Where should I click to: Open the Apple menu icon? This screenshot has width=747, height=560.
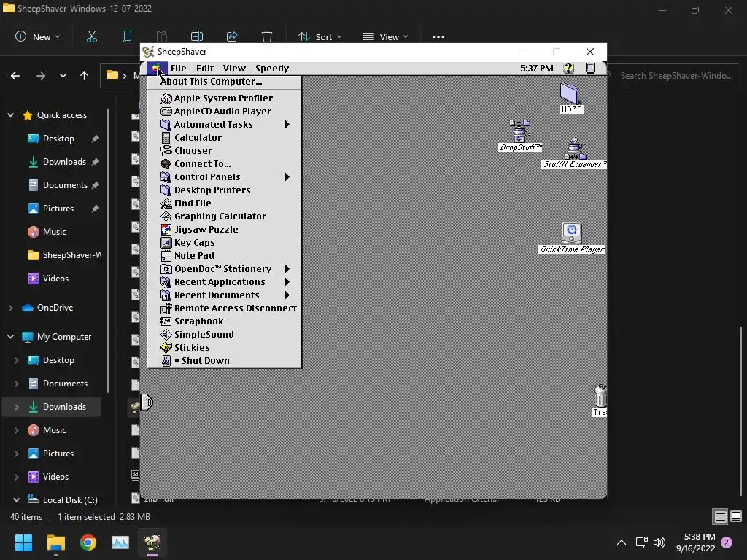(156, 69)
